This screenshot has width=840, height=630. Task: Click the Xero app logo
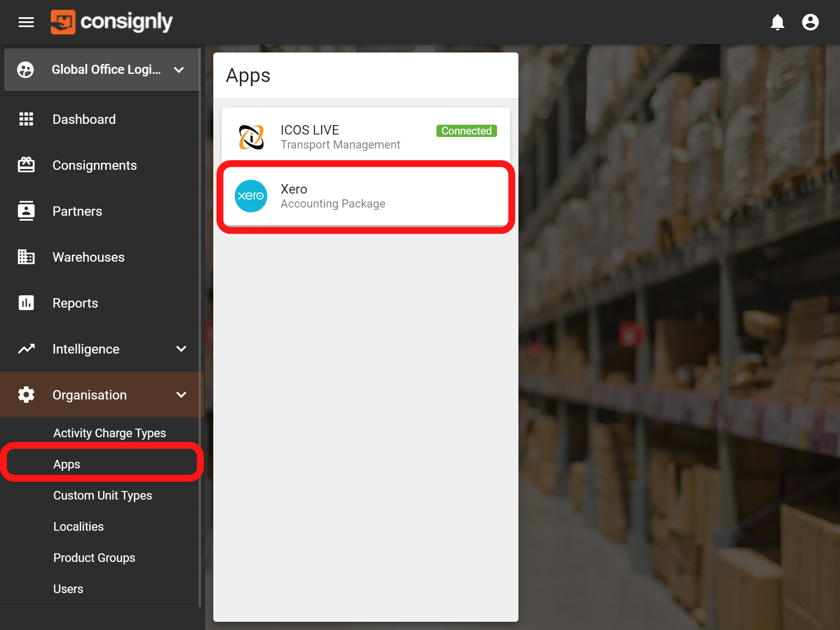[251, 196]
